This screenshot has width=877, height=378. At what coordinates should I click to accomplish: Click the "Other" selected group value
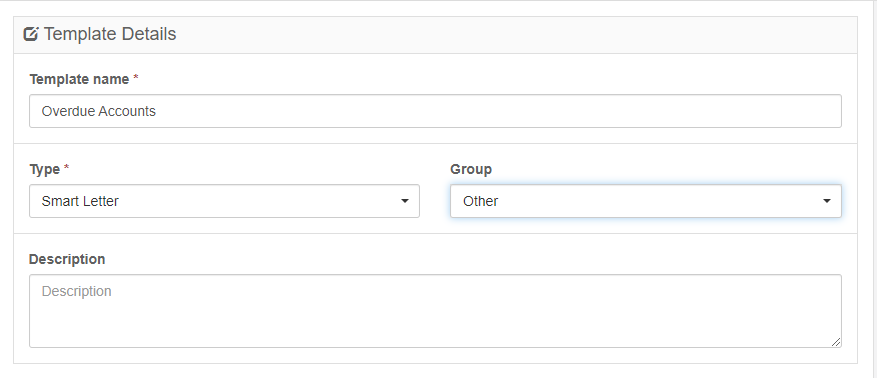pyautogui.click(x=480, y=201)
